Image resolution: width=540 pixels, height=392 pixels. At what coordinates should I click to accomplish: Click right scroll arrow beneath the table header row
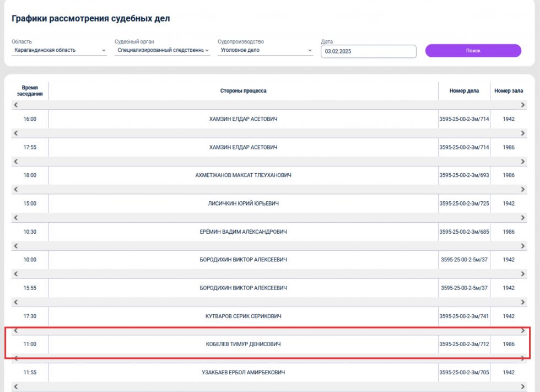(523, 105)
